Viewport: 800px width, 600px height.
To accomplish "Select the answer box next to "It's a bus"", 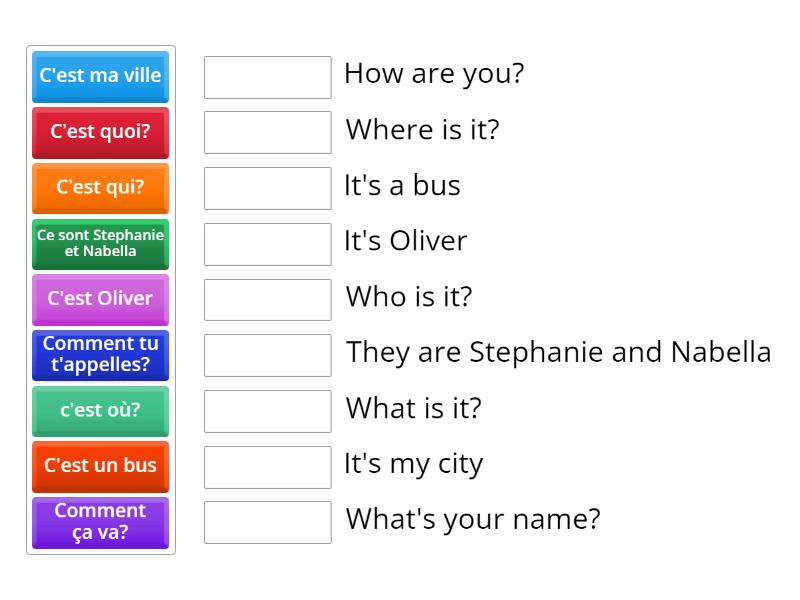I will [267, 187].
